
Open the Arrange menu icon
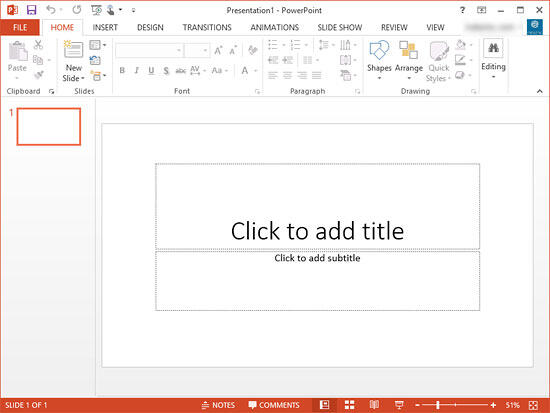[x=409, y=50]
